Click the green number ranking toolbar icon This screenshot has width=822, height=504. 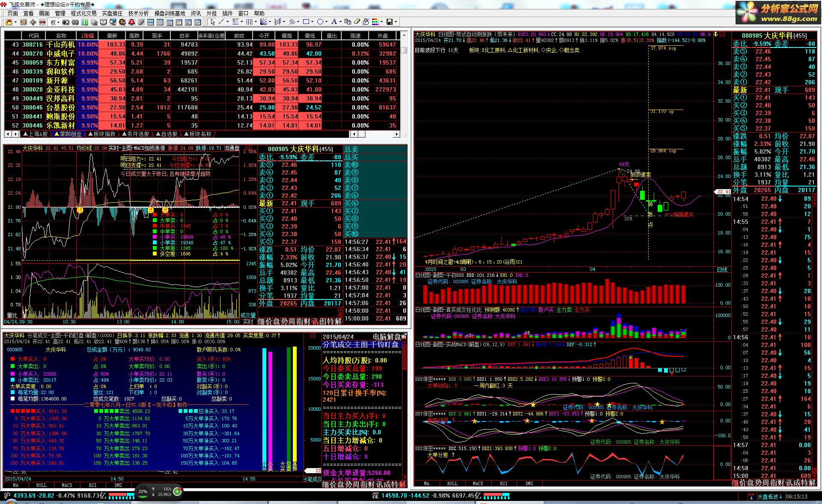[85, 22]
